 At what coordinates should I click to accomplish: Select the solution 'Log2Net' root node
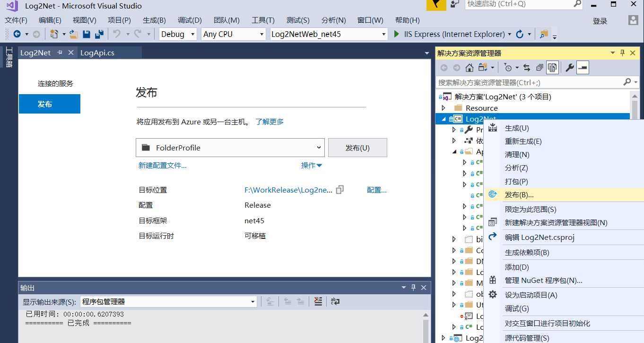coord(503,97)
